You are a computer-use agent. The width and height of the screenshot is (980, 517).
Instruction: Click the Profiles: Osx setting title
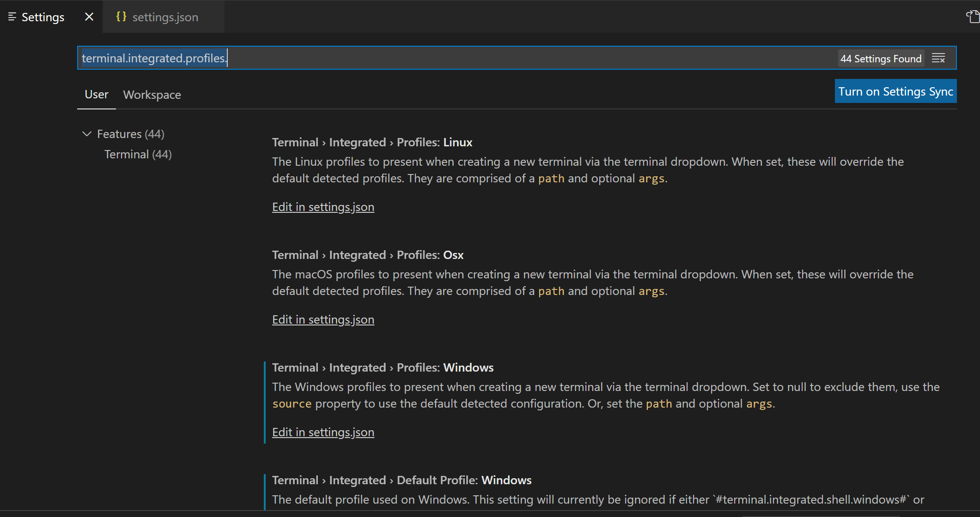368,255
